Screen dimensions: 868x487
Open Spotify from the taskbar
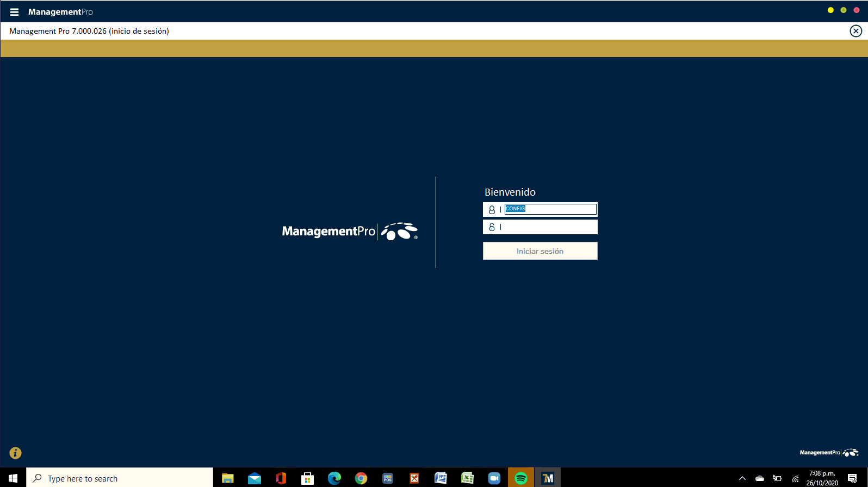point(521,478)
